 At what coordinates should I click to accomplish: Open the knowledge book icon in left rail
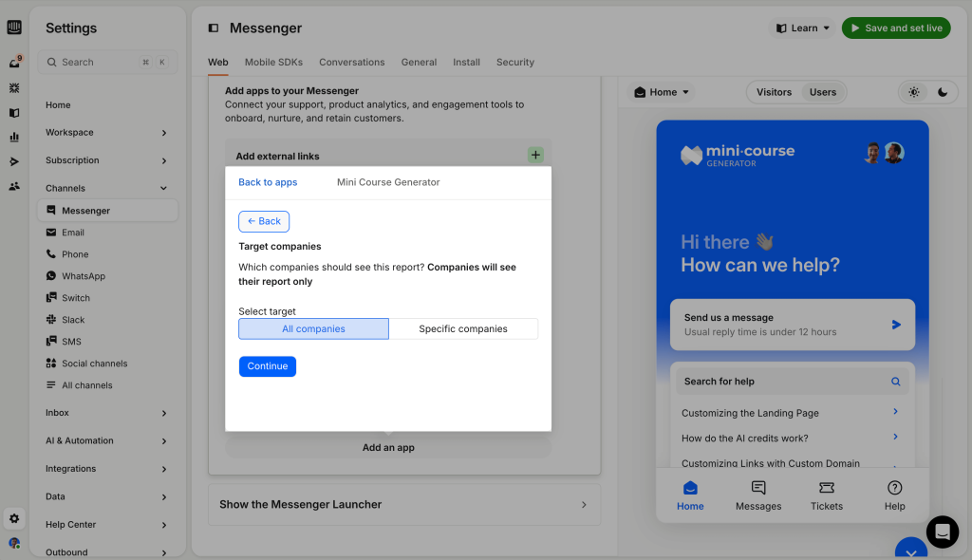[14, 113]
